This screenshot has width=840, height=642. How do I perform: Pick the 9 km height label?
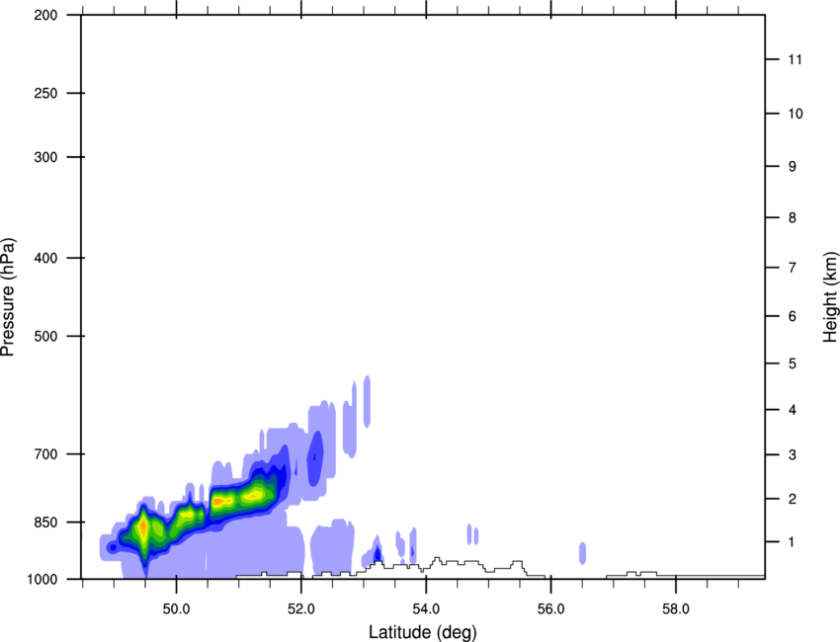tap(793, 167)
